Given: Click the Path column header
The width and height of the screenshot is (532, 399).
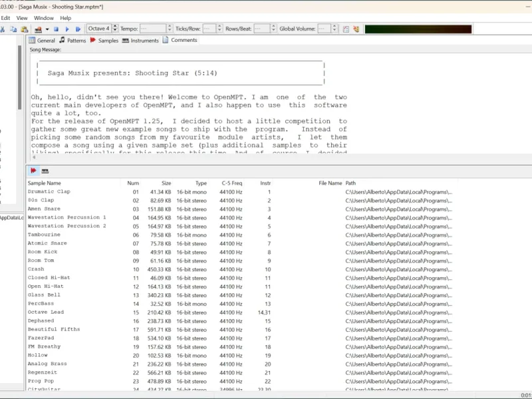Looking at the screenshot, I should [x=400, y=183].
